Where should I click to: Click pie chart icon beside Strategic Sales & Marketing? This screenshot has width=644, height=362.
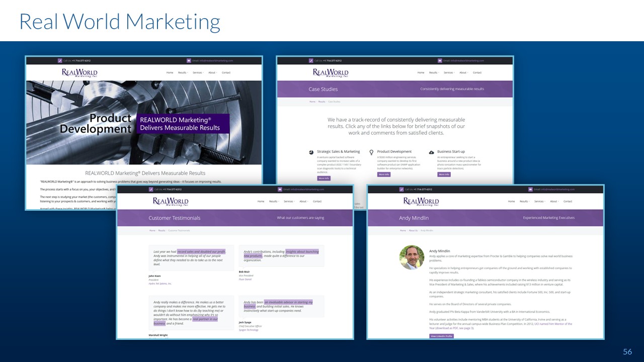(311, 152)
